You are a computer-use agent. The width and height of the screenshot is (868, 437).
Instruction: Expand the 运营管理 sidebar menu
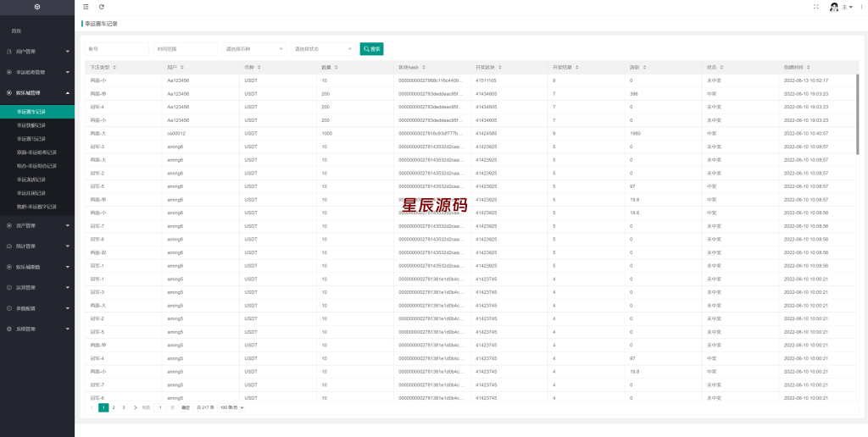37,288
